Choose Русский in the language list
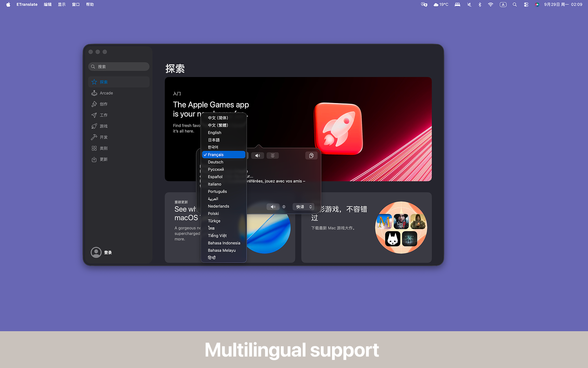This screenshot has width=588, height=368. pyautogui.click(x=224, y=169)
